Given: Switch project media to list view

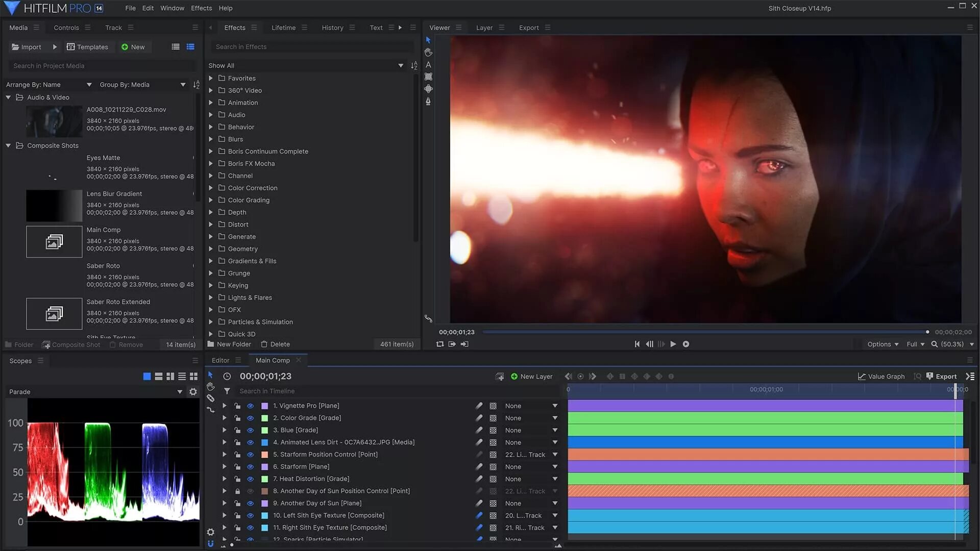Looking at the screenshot, I should click(176, 47).
